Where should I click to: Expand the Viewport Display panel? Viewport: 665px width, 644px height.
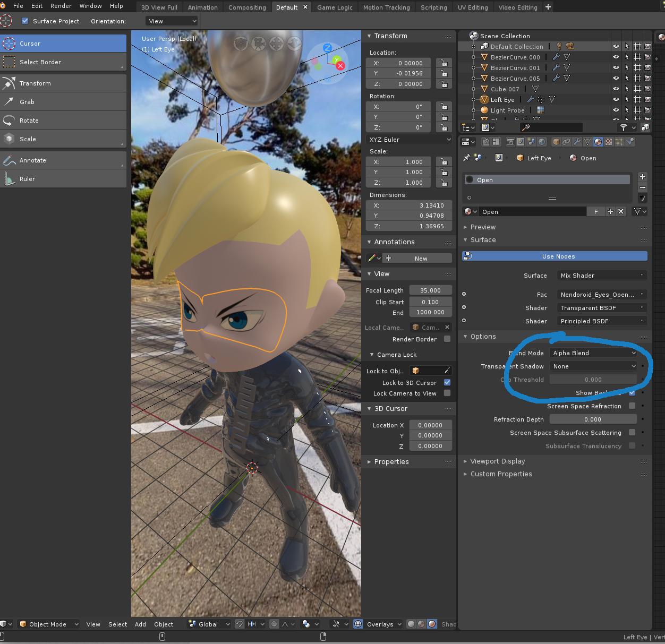tap(497, 461)
